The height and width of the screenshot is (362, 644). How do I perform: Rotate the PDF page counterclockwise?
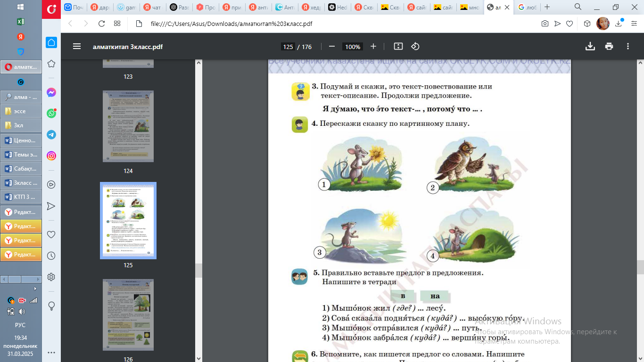pos(415,46)
